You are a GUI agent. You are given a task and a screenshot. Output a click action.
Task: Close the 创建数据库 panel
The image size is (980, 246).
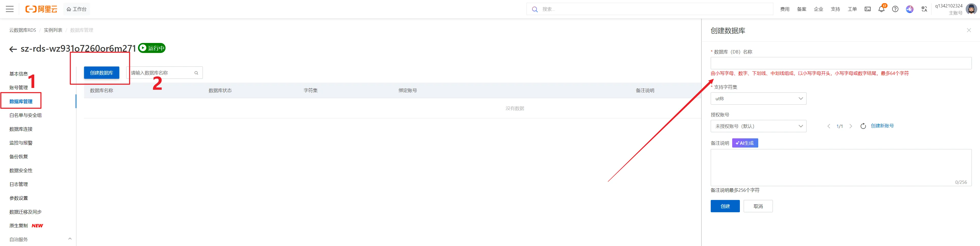969,30
